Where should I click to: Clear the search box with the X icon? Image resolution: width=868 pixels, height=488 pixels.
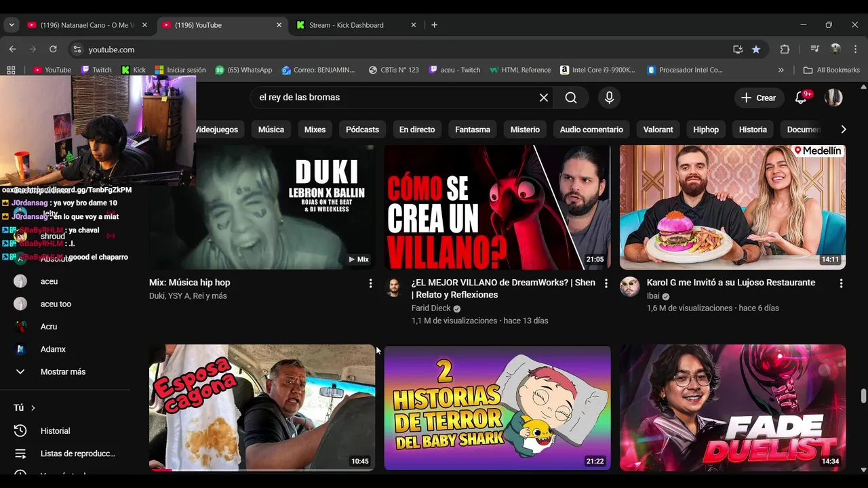pyautogui.click(x=544, y=98)
